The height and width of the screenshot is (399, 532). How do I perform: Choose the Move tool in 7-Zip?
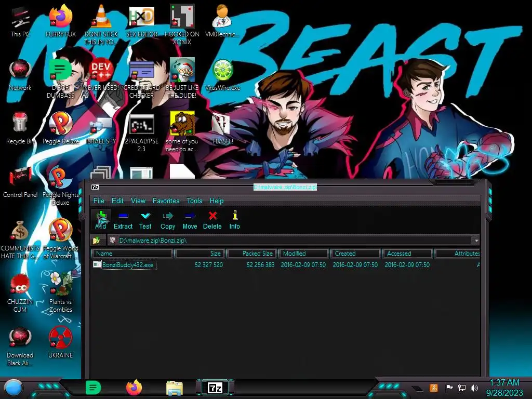[x=190, y=220]
